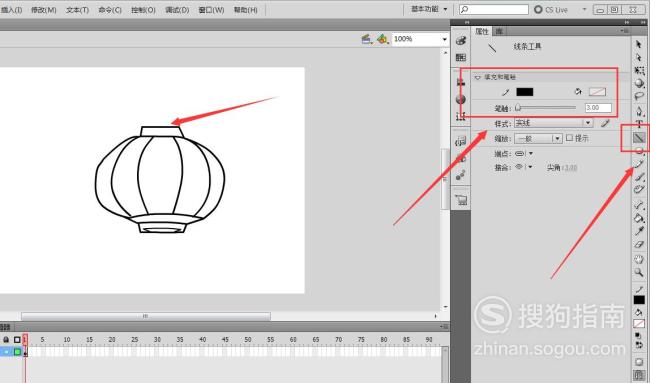Select the Paint Bucket tool
Screen dimensions: 650x383
(639, 218)
